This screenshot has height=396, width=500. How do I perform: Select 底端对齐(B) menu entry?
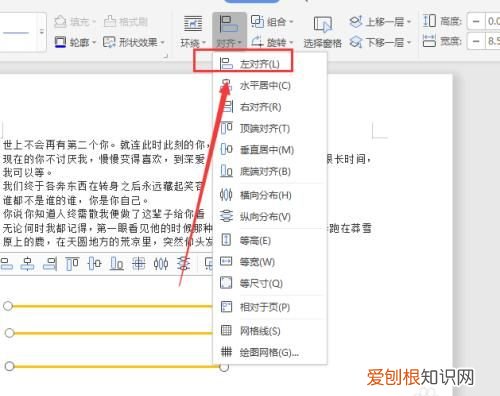click(270, 171)
